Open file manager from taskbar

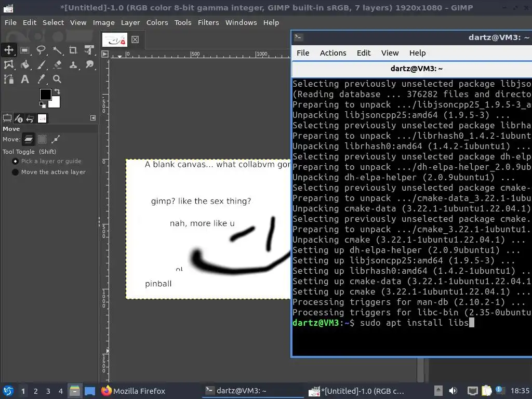pos(75,391)
